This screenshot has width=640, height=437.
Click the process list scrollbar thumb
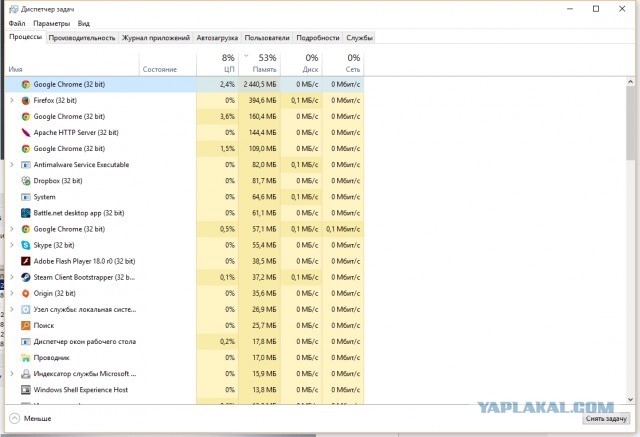pyautogui.click(x=631, y=123)
